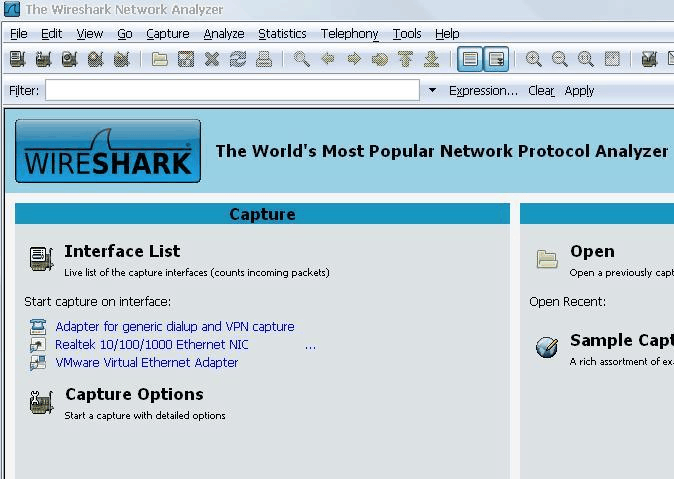Click the Realtek NIC interface icon
The width and height of the screenshot is (674, 479).
(38, 345)
